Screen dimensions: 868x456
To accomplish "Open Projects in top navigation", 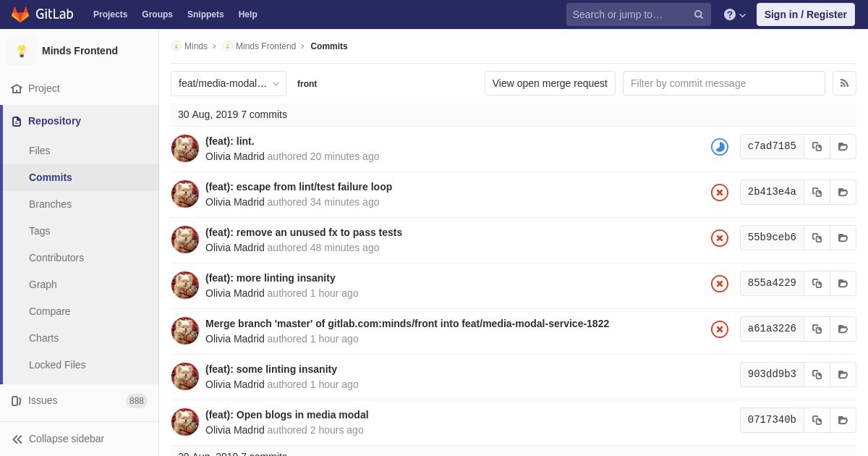I will (110, 14).
